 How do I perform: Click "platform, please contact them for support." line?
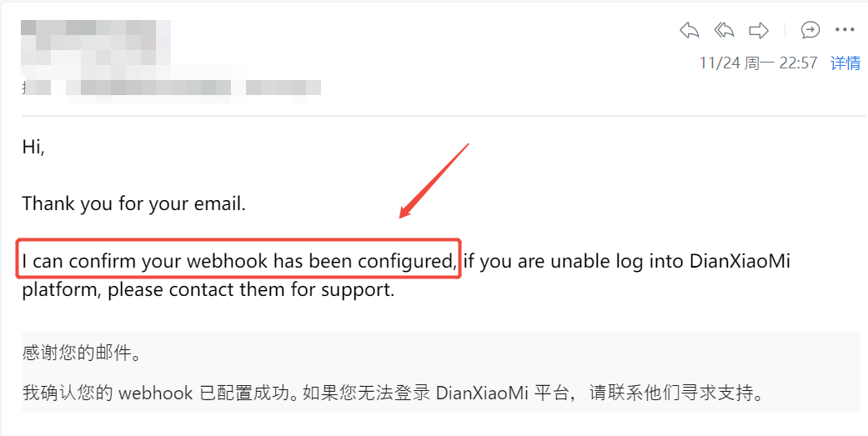click(x=208, y=290)
